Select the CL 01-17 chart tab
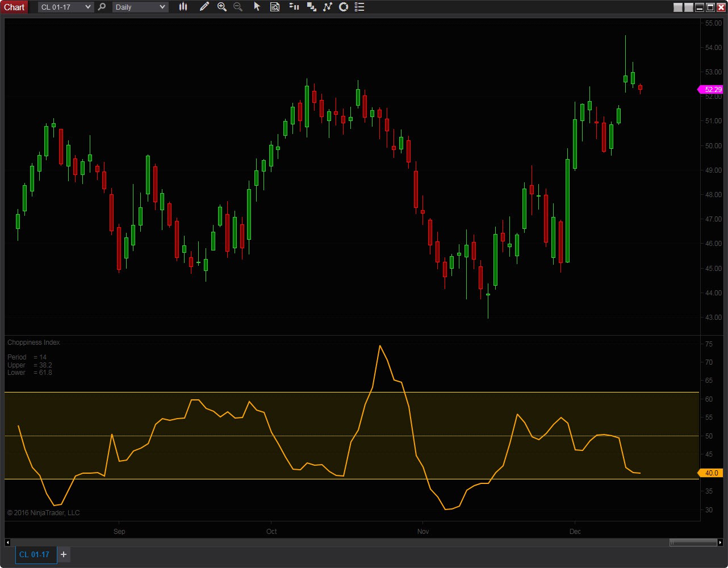Image resolution: width=728 pixels, height=568 pixels. pos(36,554)
